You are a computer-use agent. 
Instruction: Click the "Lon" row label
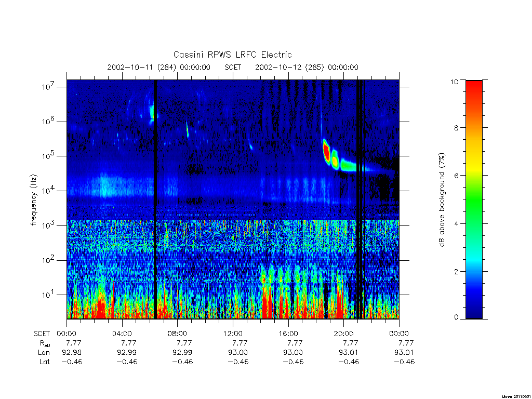coord(44,353)
